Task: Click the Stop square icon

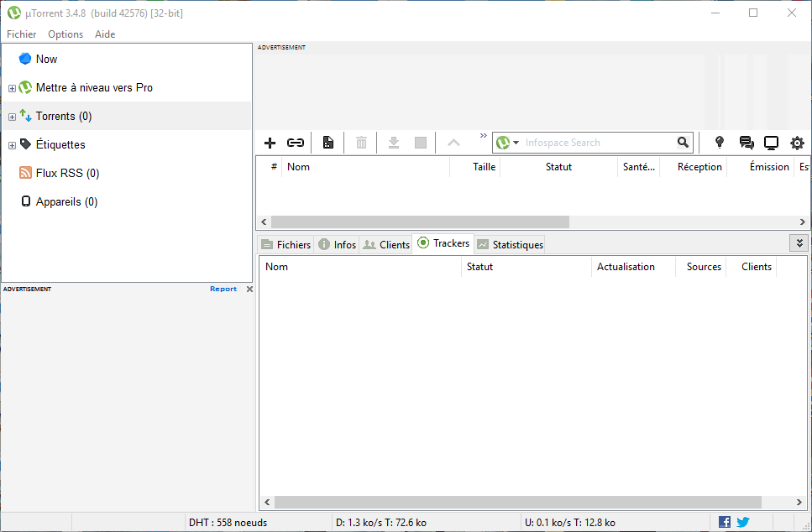Action: coord(421,143)
